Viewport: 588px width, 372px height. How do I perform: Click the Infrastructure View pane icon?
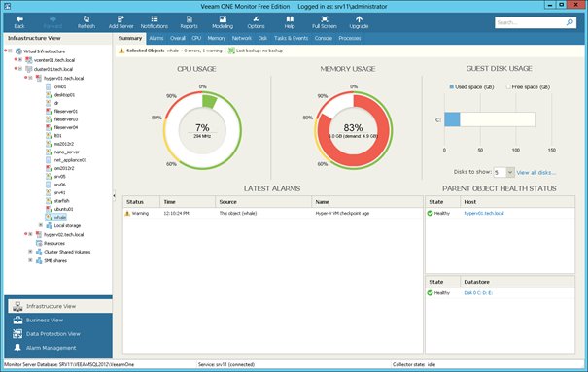click(17, 307)
